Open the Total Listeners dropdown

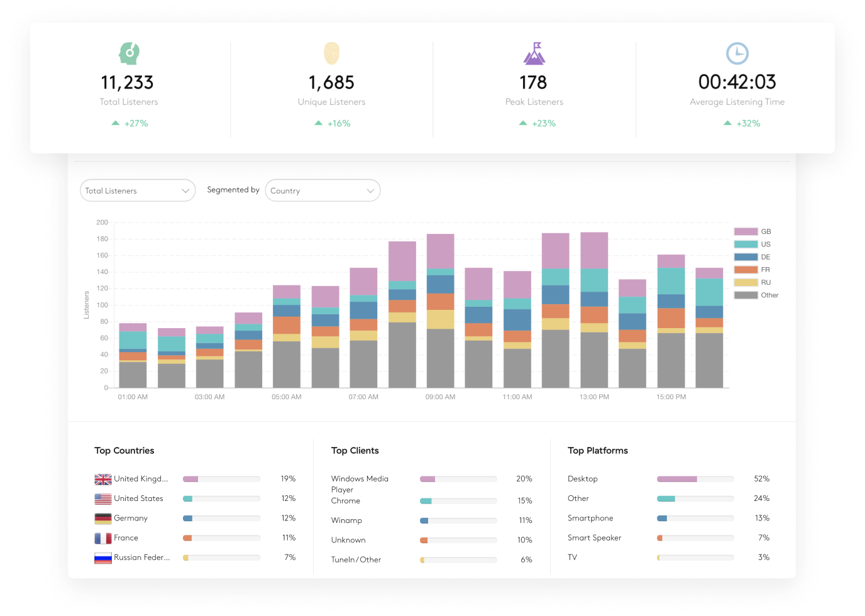pos(137,190)
